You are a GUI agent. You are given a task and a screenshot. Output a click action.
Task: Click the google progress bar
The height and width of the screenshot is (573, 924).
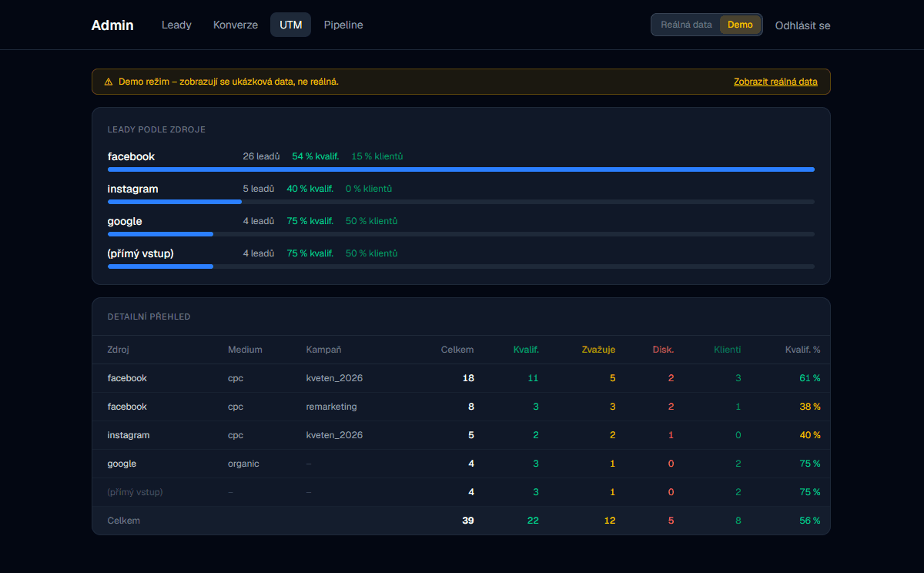click(x=461, y=234)
